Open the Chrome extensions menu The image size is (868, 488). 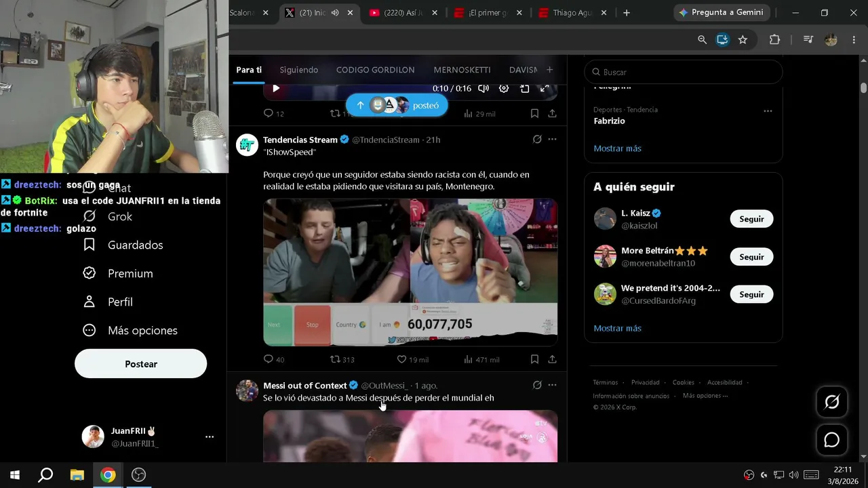pos(774,39)
